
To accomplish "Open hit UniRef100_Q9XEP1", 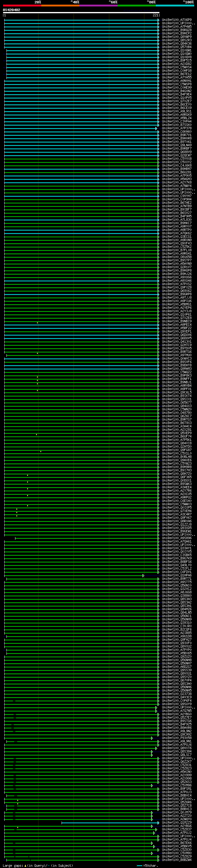I will click(176, 331).
